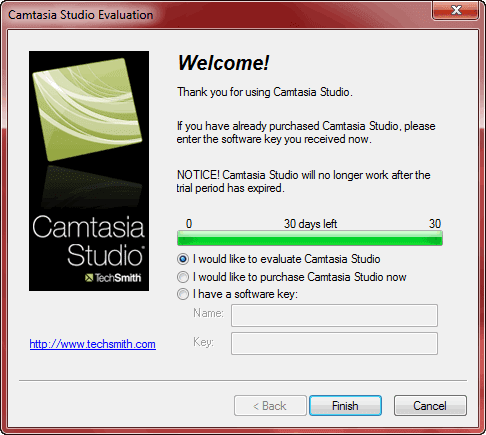Open the techsmith.com hyperlink
This screenshot has width=486, height=435.
(93, 344)
